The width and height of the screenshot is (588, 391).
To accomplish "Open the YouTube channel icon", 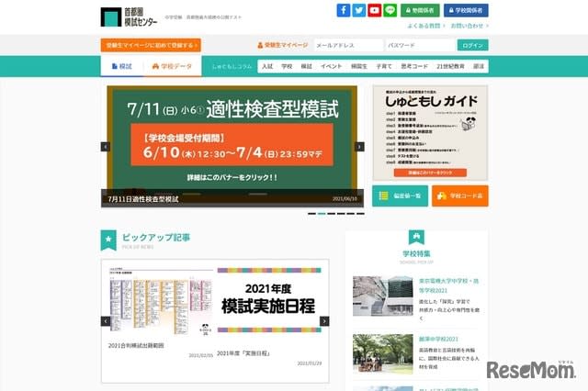I will tap(374, 10).
